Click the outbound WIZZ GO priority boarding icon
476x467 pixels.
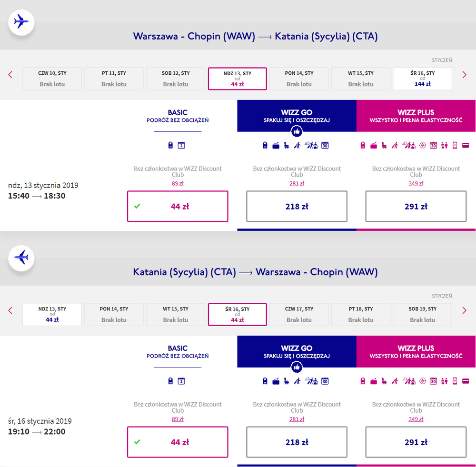[297, 146]
